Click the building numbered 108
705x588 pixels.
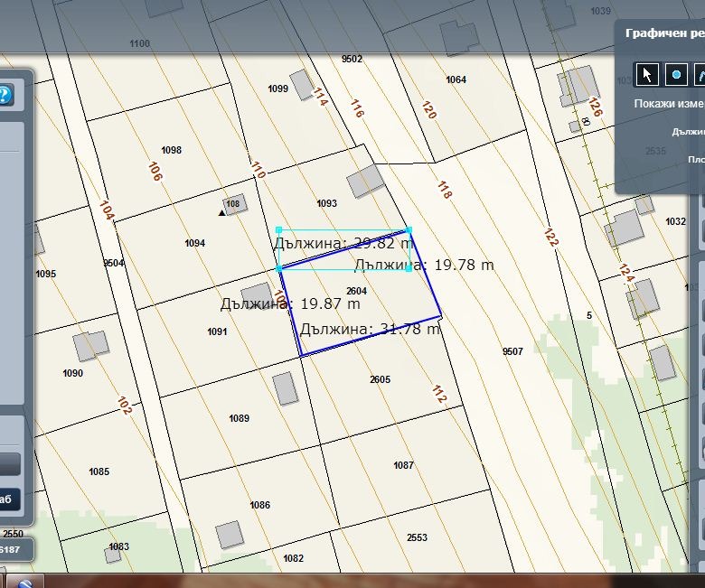(x=235, y=204)
